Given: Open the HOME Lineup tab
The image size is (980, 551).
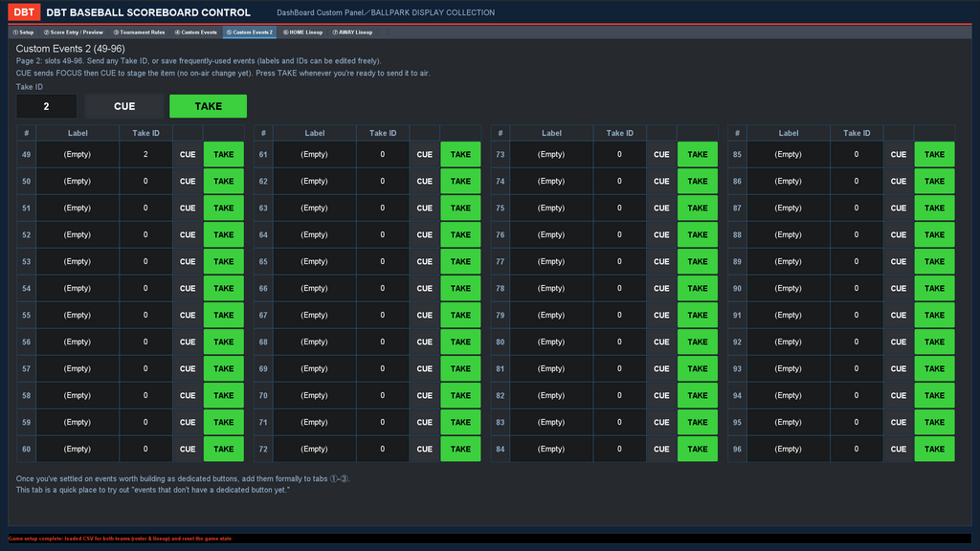Looking at the screenshot, I should coord(302,33).
